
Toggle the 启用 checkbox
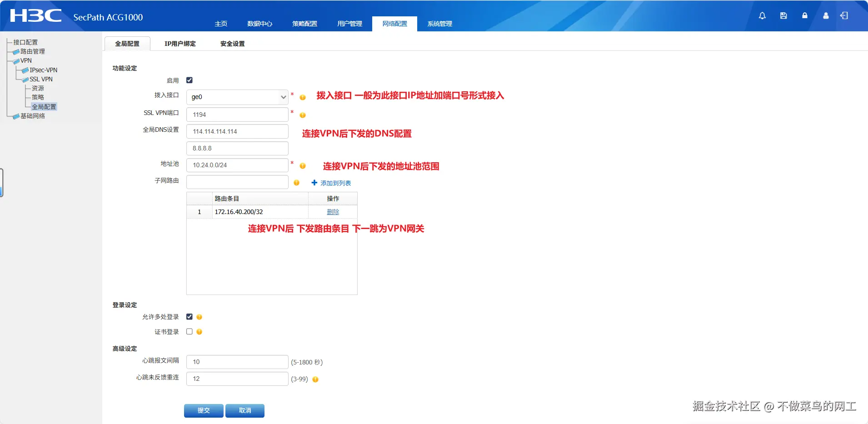coord(190,80)
